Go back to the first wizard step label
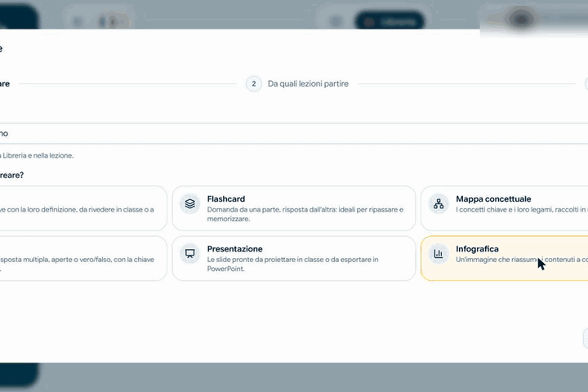 point(5,83)
